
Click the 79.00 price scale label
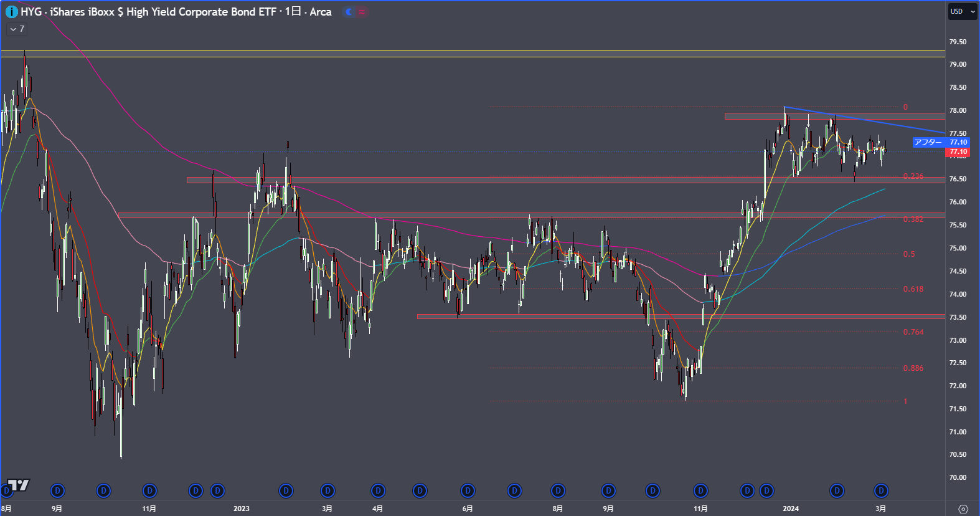958,64
